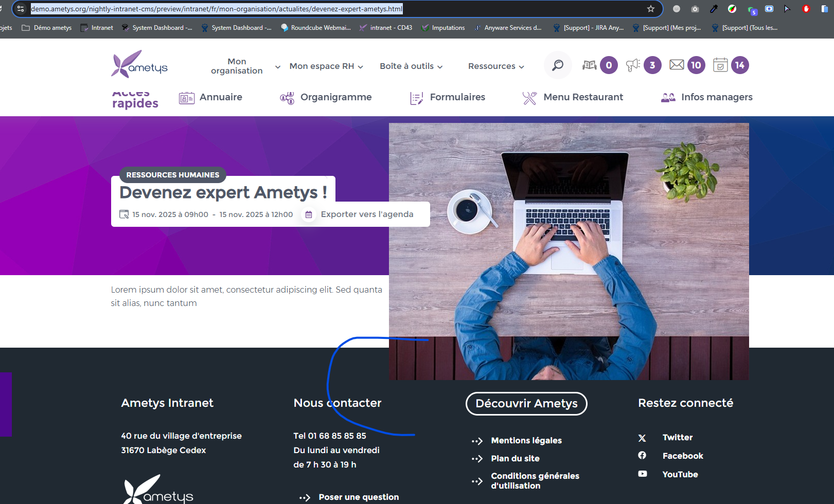Open the megaphone announcements icon
Image resolution: width=834 pixels, height=504 pixels.
click(633, 65)
